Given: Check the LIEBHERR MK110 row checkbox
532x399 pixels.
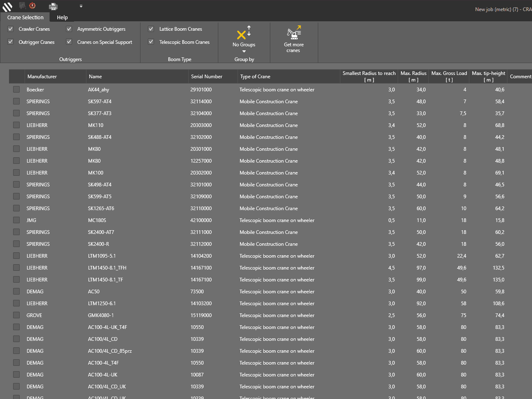Looking at the screenshot, I should (x=16, y=125).
